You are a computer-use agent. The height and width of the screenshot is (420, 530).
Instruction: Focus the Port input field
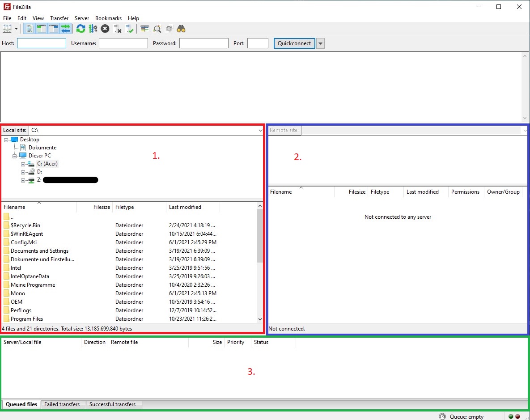pos(258,43)
